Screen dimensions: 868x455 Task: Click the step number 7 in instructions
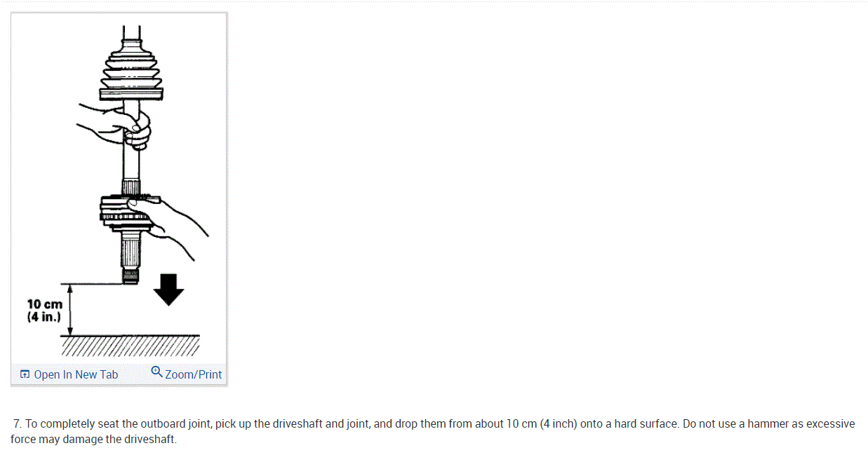(x=18, y=424)
